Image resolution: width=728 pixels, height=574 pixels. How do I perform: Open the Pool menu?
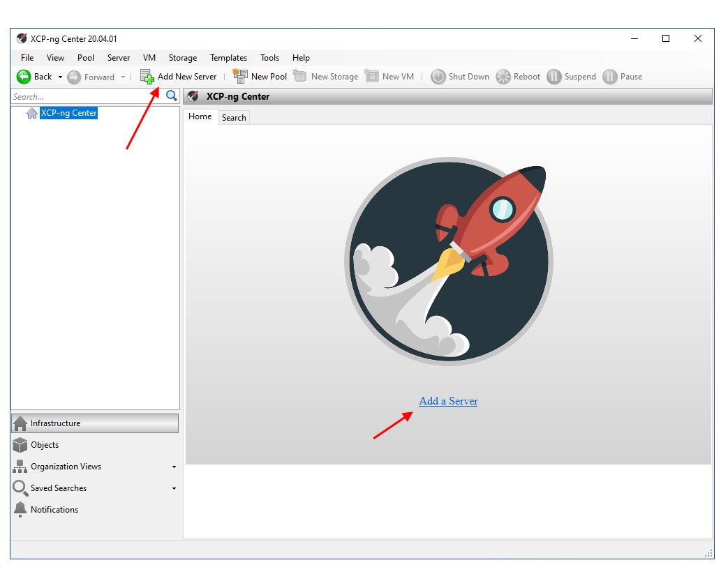click(86, 58)
